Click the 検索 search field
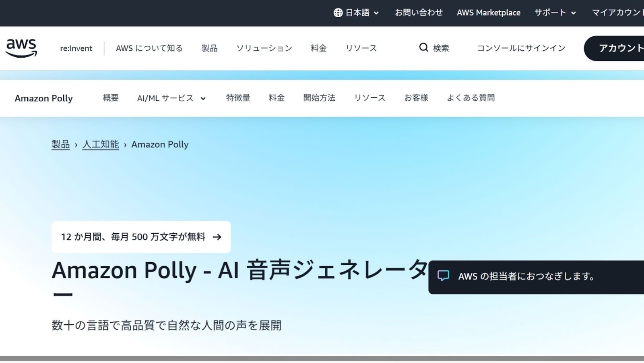Image resolution: width=644 pixels, height=363 pixels. point(434,48)
